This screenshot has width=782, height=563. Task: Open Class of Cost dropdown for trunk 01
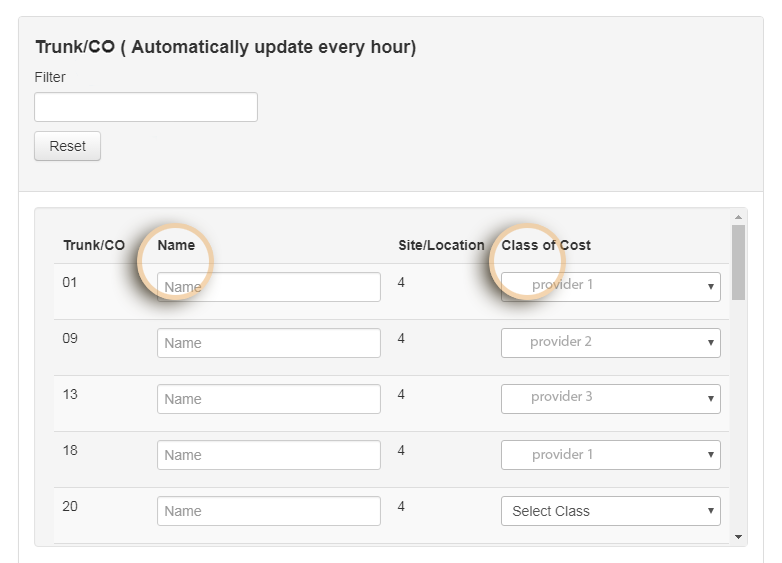pyautogui.click(x=610, y=287)
